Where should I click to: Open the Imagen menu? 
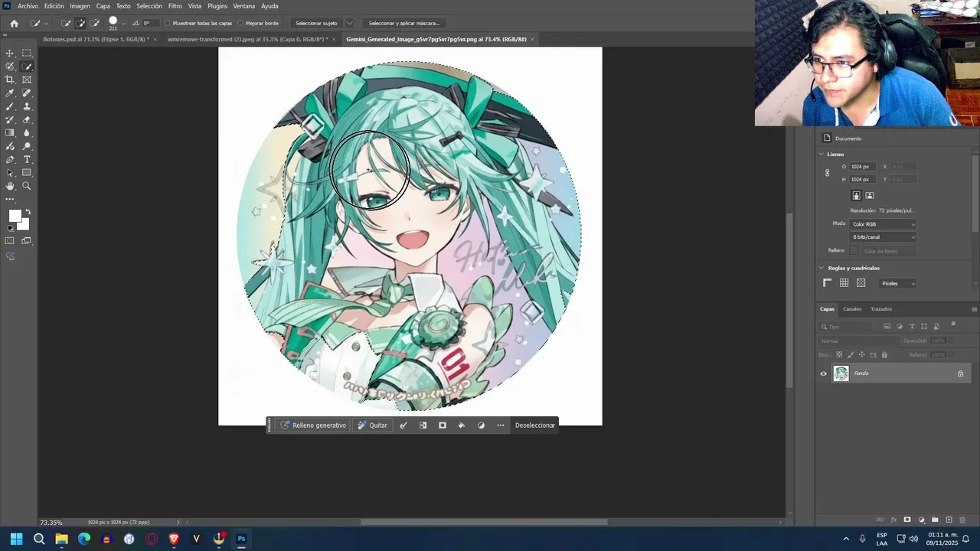[80, 6]
